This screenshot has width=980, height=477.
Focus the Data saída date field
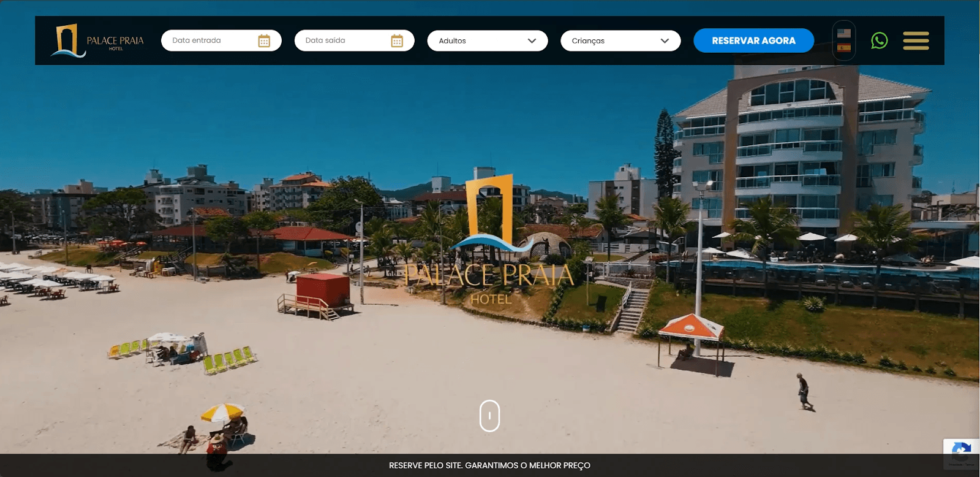click(354, 40)
